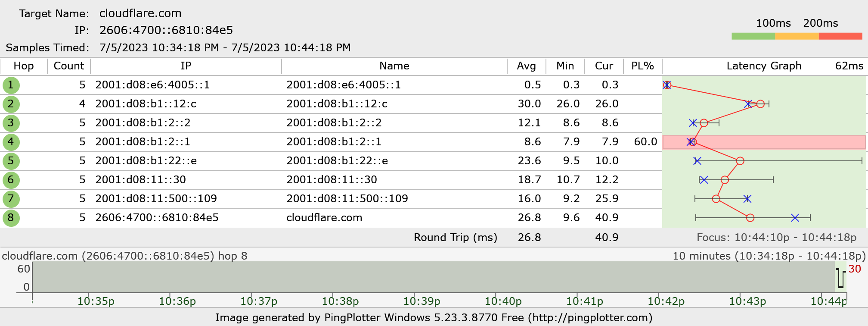This screenshot has height=326, width=868.
Task: Click the 10:43p timeline tick
Action: 747,301
